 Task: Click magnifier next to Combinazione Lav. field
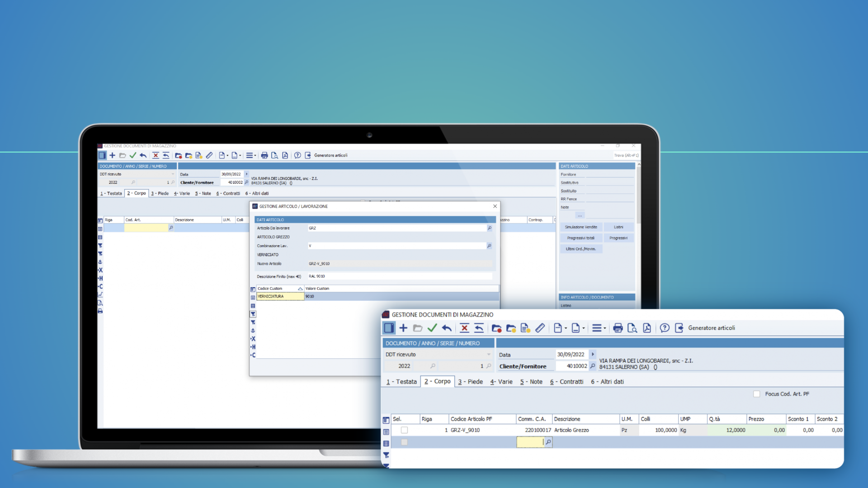489,246
